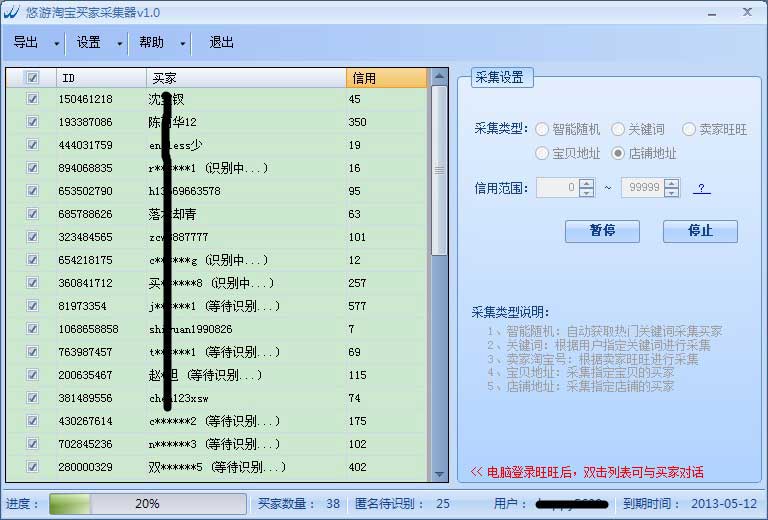Uncheck the row with ID 280000329
768x520 pixels.
click(32, 467)
